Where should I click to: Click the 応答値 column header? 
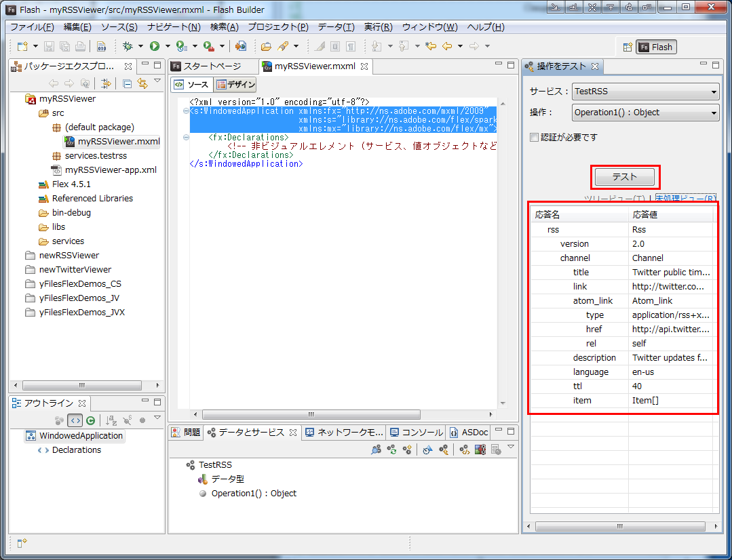coord(670,215)
